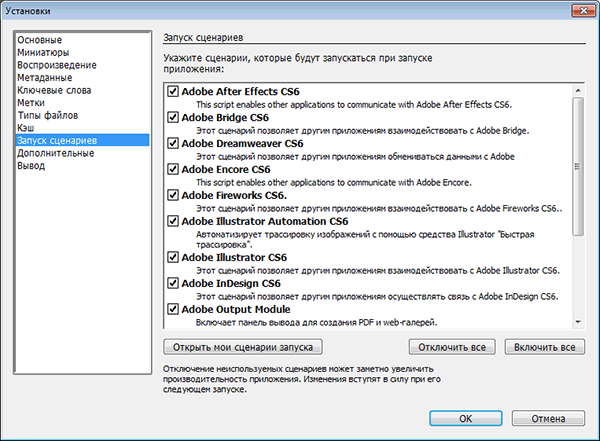Click the Adobe Encore script description
The height and width of the screenshot is (441, 600).
pyautogui.click(x=334, y=183)
